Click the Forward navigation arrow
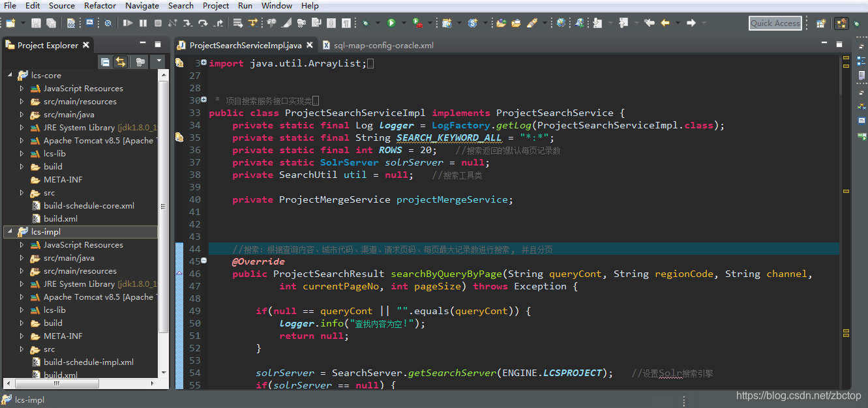The height and width of the screenshot is (408, 868). [x=691, y=23]
